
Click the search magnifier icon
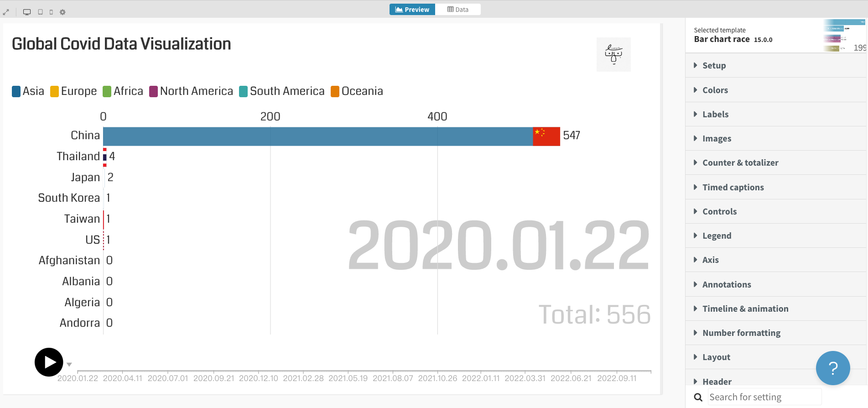click(x=698, y=397)
